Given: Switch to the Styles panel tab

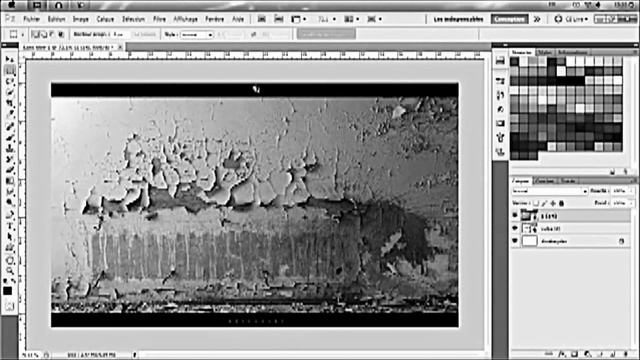Looking at the screenshot, I should [544, 52].
